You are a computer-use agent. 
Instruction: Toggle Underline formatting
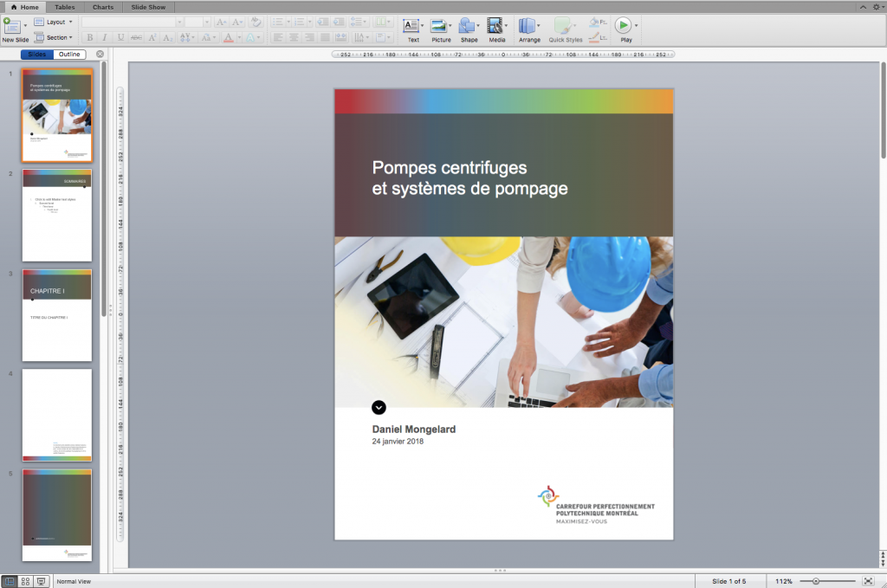tap(120, 38)
